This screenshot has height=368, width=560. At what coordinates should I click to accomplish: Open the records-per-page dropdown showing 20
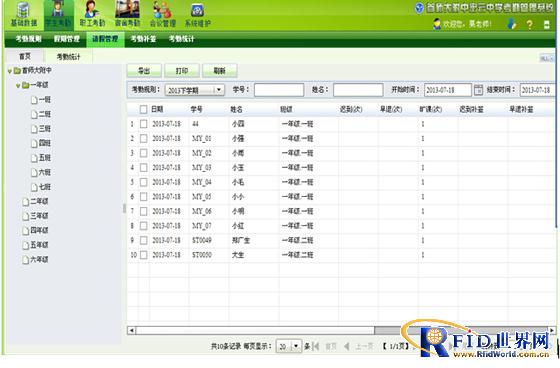(289, 346)
